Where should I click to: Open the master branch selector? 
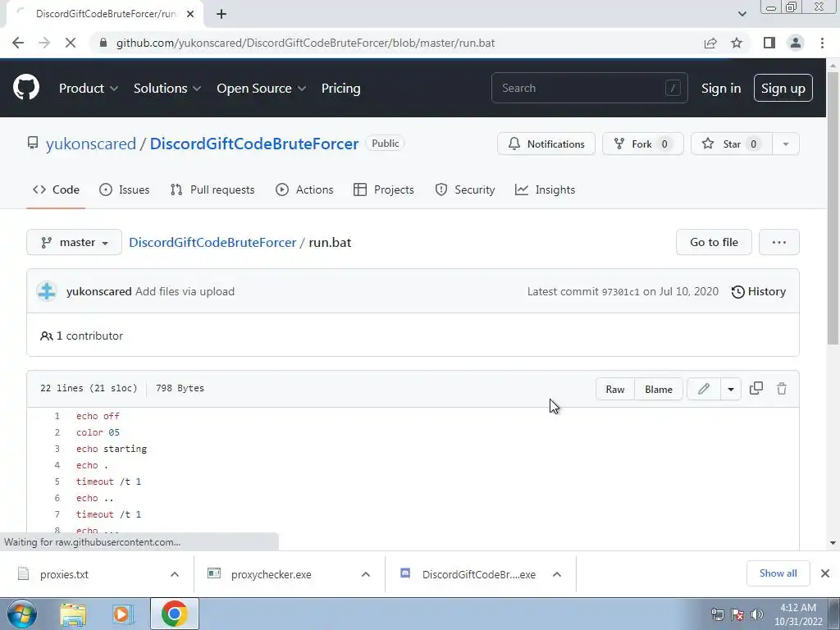pos(74,242)
